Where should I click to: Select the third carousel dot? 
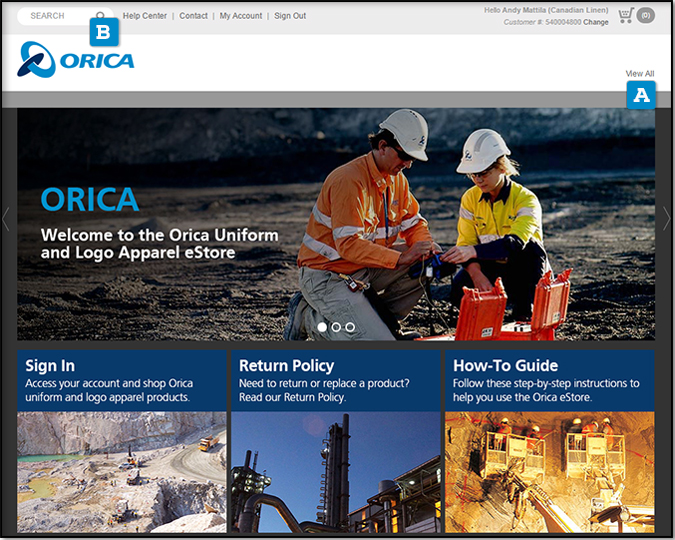click(x=350, y=327)
